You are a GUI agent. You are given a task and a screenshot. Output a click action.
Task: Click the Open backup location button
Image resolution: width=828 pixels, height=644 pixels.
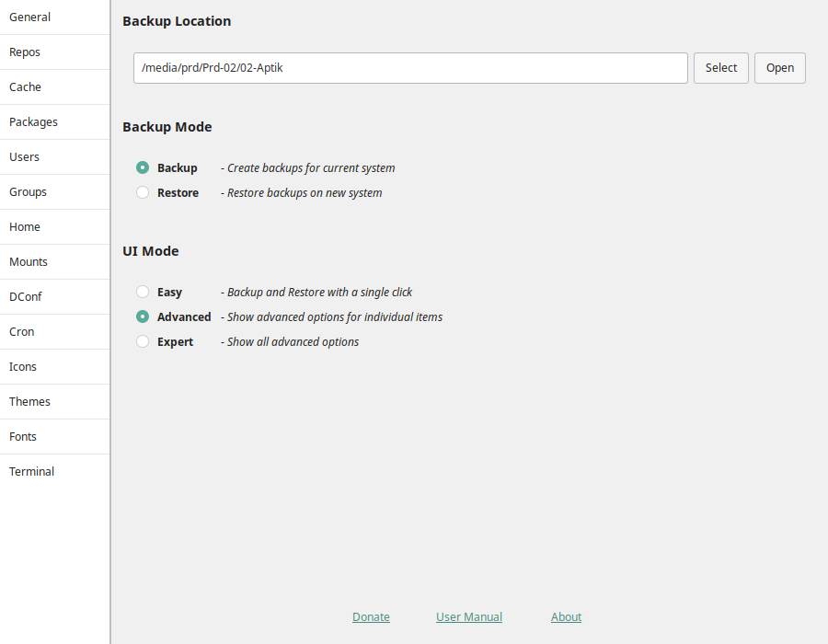[x=780, y=67]
